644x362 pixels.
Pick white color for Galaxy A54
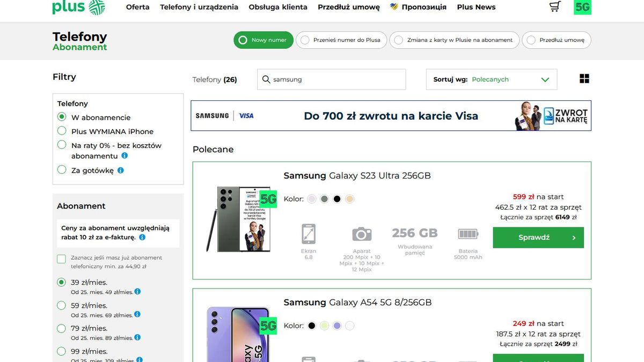click(x=350, y=326)
